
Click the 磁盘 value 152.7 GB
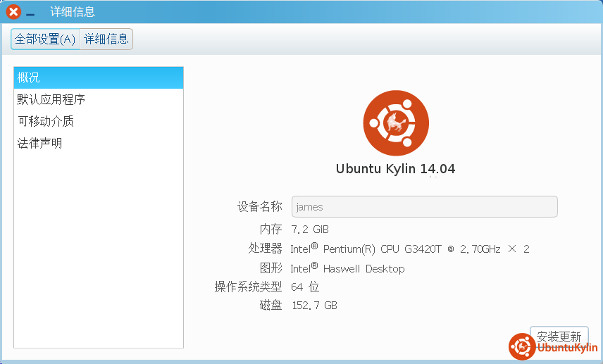pos(314,306)
